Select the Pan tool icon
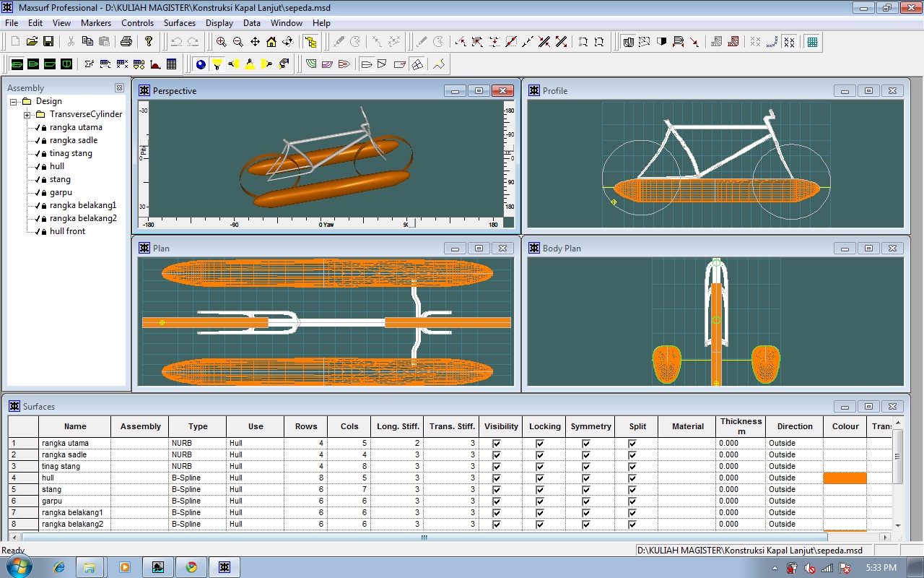Screen dimensions: 924x578 [x=255, y=42]
